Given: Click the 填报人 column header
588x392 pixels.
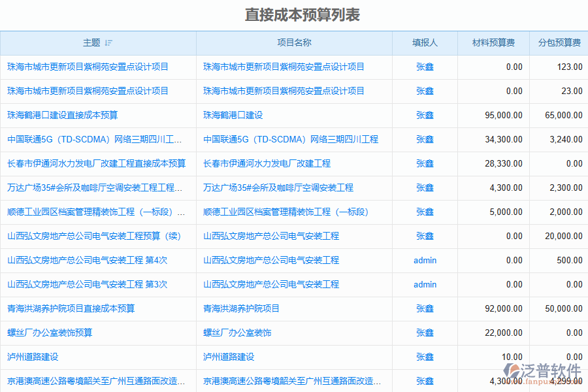Looking at the screenshot, I should click(x=425, y=43).
